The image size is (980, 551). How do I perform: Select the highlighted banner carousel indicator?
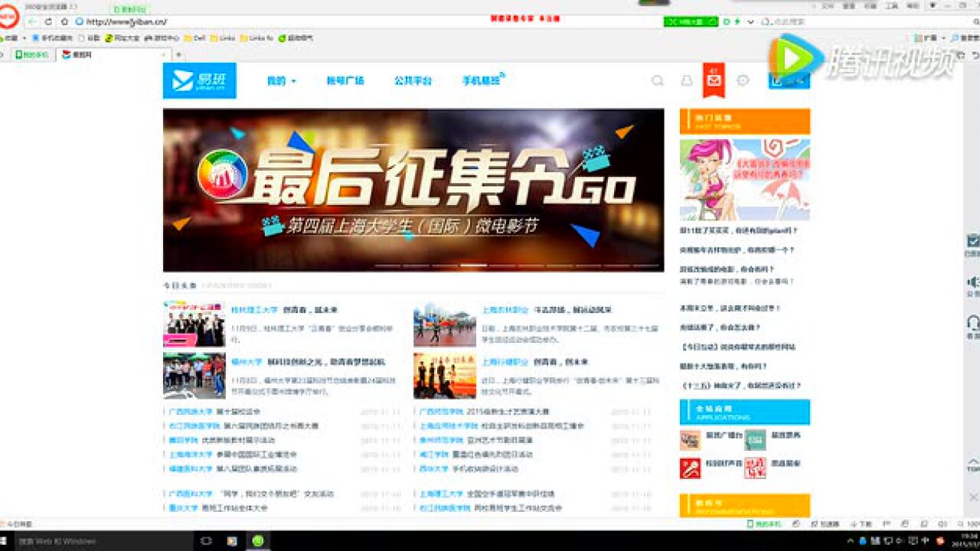point(473,265)
